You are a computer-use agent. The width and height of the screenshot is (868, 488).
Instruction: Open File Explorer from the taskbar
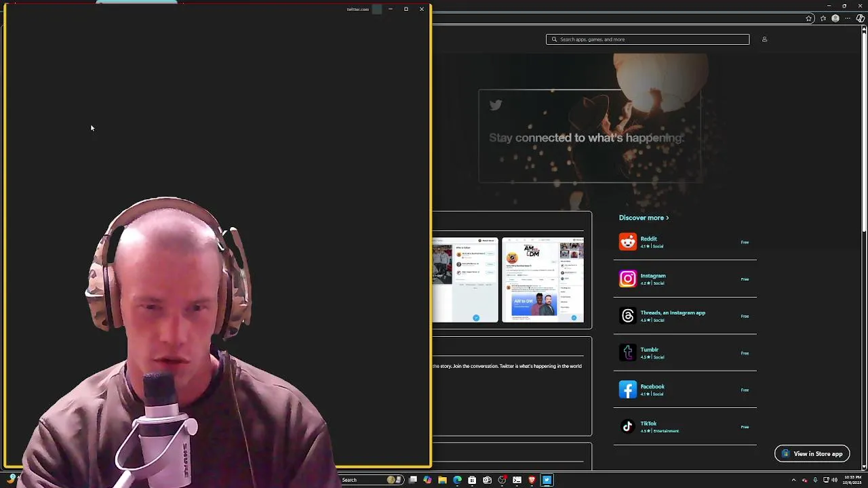442,480
